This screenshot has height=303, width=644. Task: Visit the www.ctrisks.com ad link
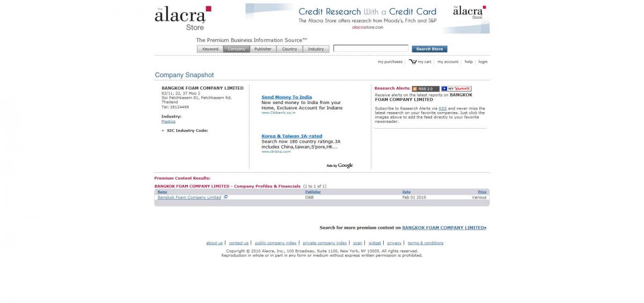[276, 152]
